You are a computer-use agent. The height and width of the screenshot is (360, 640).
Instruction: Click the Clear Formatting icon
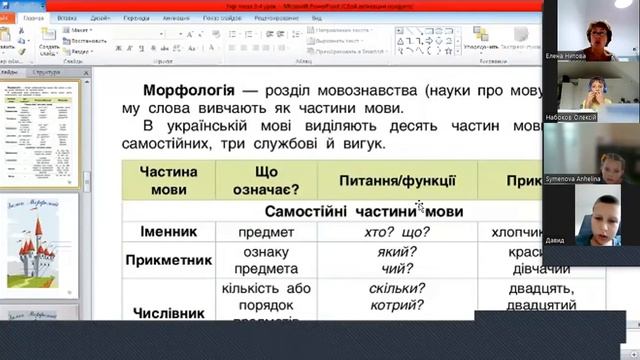216,35
